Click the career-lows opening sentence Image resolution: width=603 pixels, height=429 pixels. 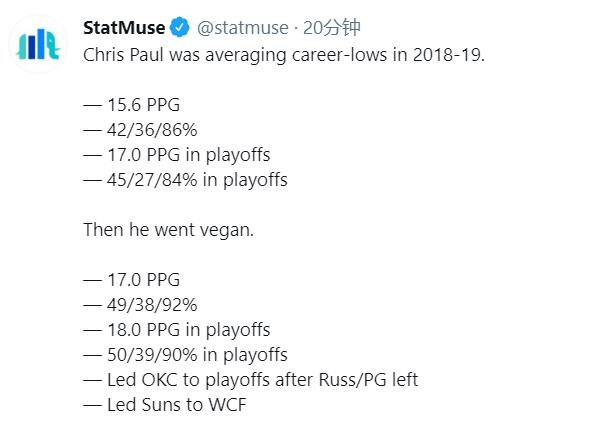point(283,54)
